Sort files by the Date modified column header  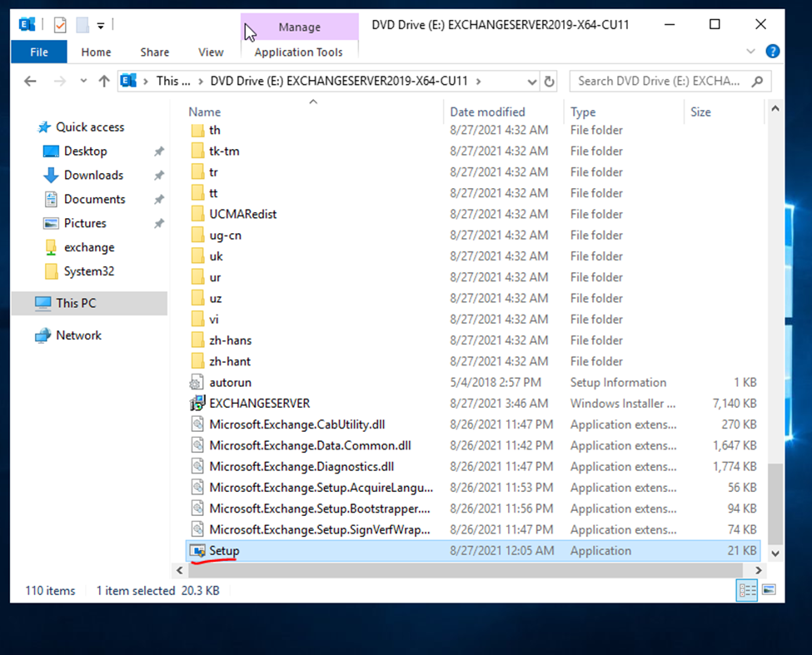click(488, 112)
